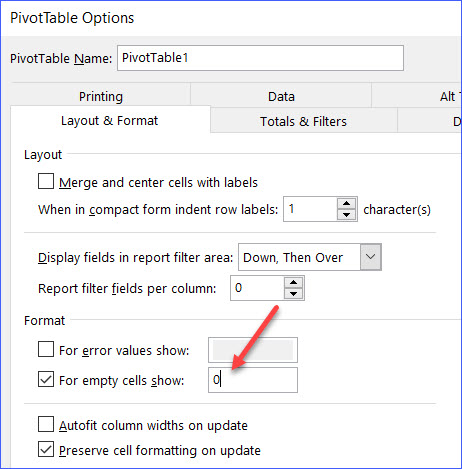The height and width of the screenshot is (469, 462).
Task: Increase indent row labels spinner up arrow
Action: pyautogui.click(x=347, y=204)
